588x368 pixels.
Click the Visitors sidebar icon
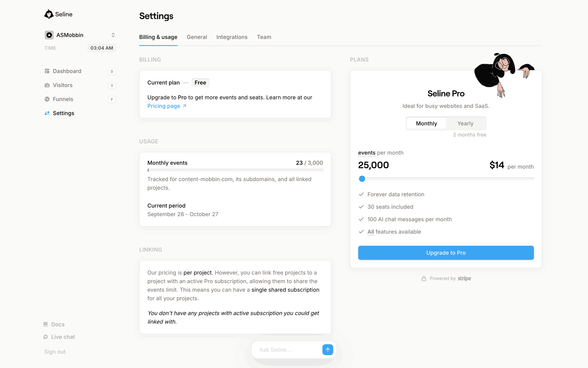(x=47, y=85)
